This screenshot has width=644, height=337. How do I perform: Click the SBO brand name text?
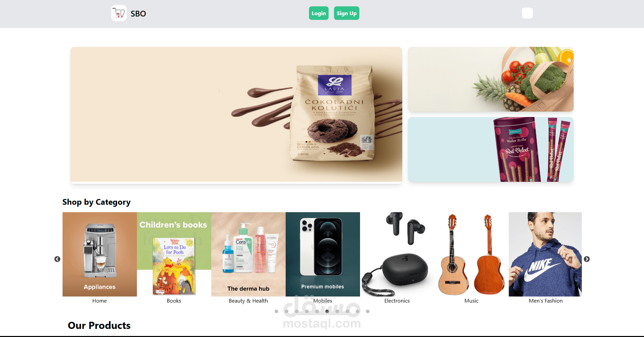138,14
